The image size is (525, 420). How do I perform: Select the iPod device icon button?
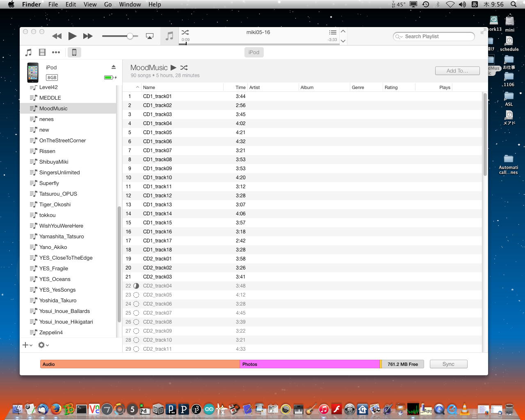[x=74, y=52]
